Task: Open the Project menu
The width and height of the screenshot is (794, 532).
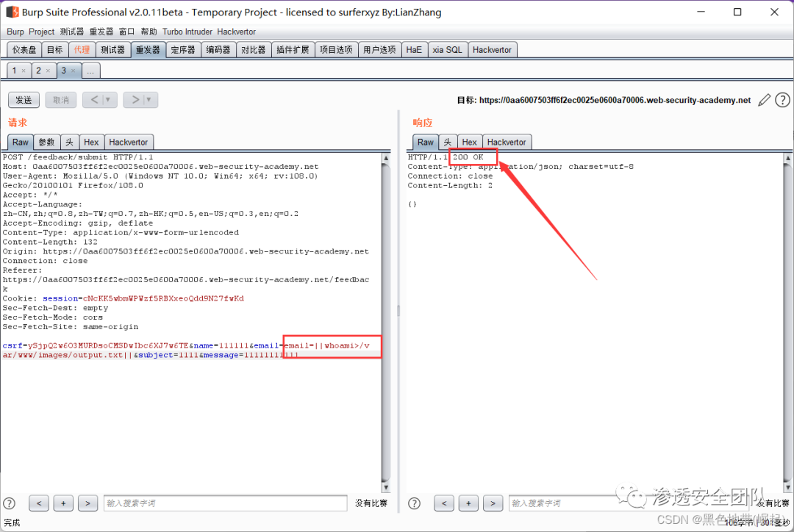Action: [41, 32]
